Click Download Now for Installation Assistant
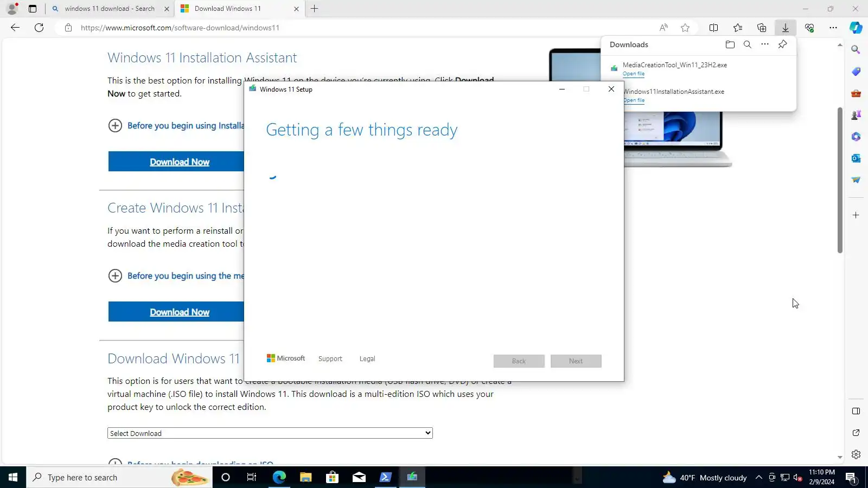The image size is (868, 488). [x=176, y=162]
